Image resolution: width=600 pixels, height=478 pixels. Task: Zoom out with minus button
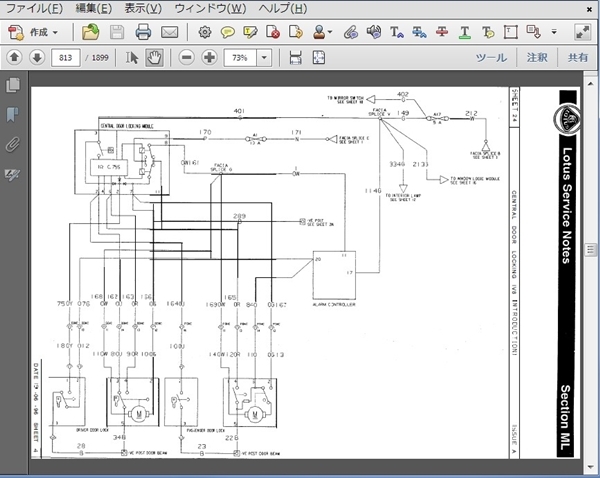187,58
